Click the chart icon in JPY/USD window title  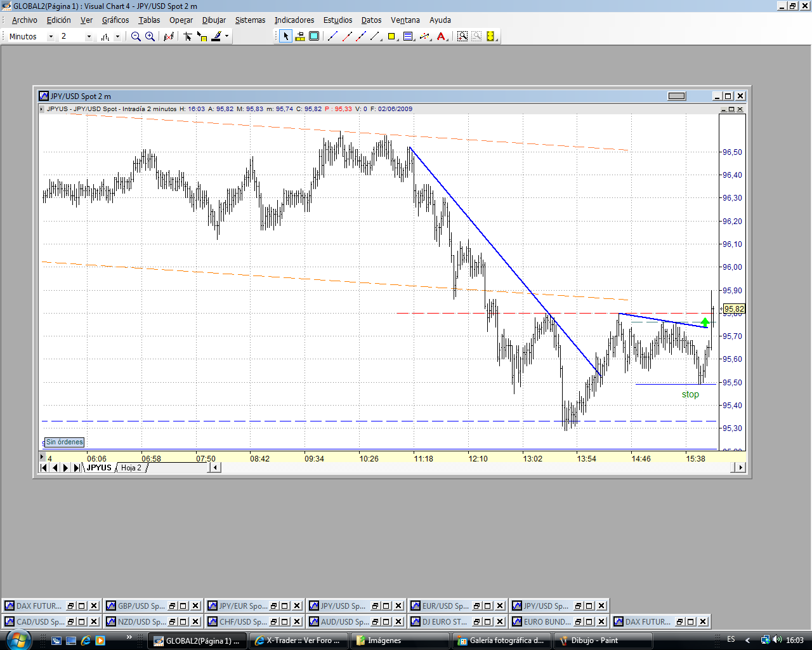[44, 96]
